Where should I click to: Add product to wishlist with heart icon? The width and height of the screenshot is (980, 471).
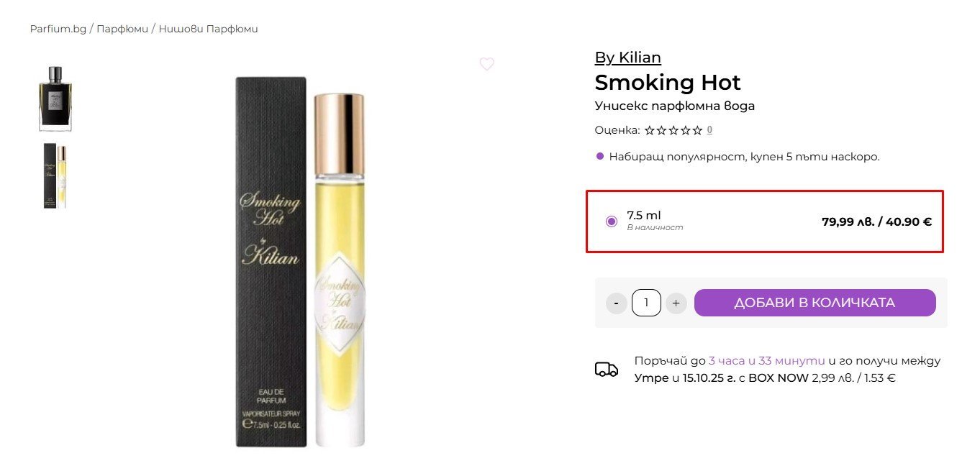(x=487, y=65)
